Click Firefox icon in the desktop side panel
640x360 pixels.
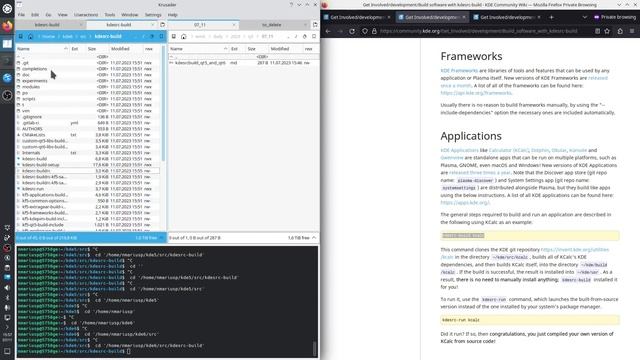7,26
